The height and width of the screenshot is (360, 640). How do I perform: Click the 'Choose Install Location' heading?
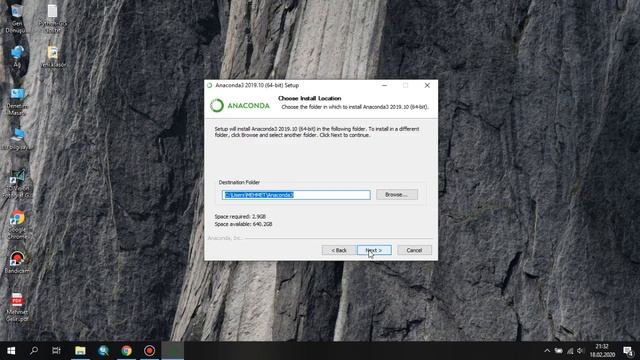(x=309, y=98)
